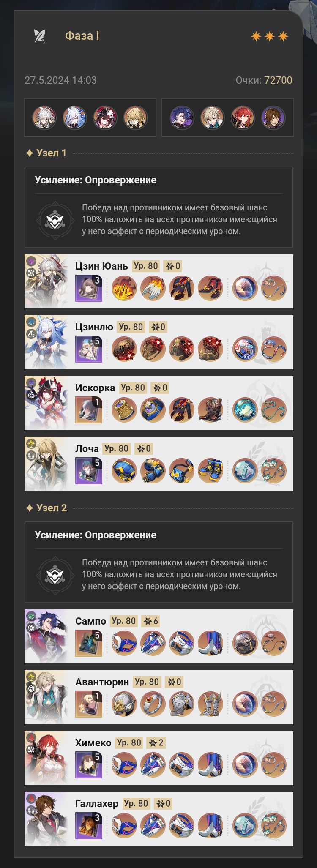Image resolution: width=317 pixels, height=868 pixels.
Task: Click the Фаза I title
Action: click(x=82, y=36)
